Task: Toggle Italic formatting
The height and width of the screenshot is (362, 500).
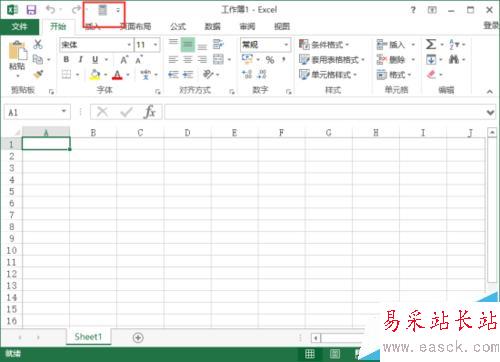Action: point(80,59)
